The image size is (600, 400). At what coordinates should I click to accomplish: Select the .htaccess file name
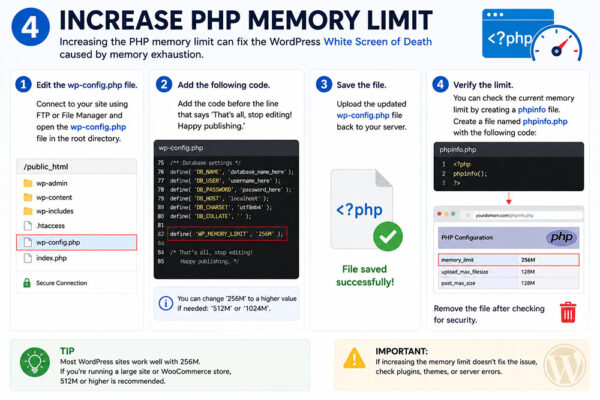[51, 226]
